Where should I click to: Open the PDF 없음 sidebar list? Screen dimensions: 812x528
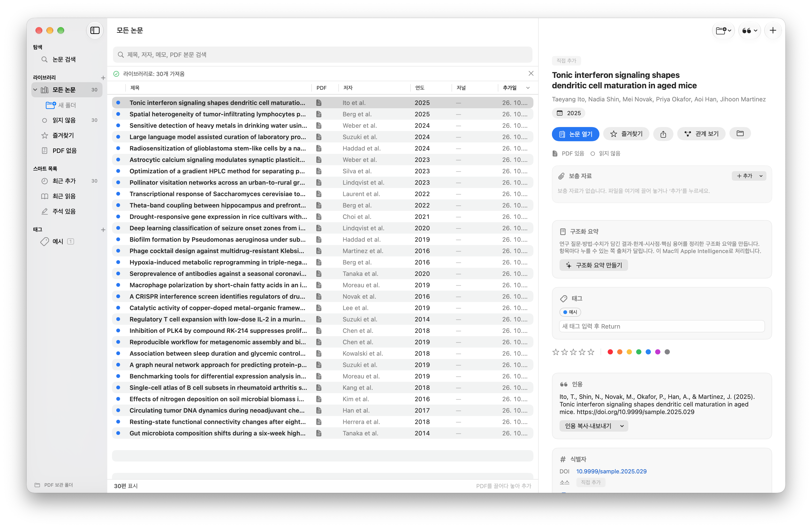pos(67,151)
